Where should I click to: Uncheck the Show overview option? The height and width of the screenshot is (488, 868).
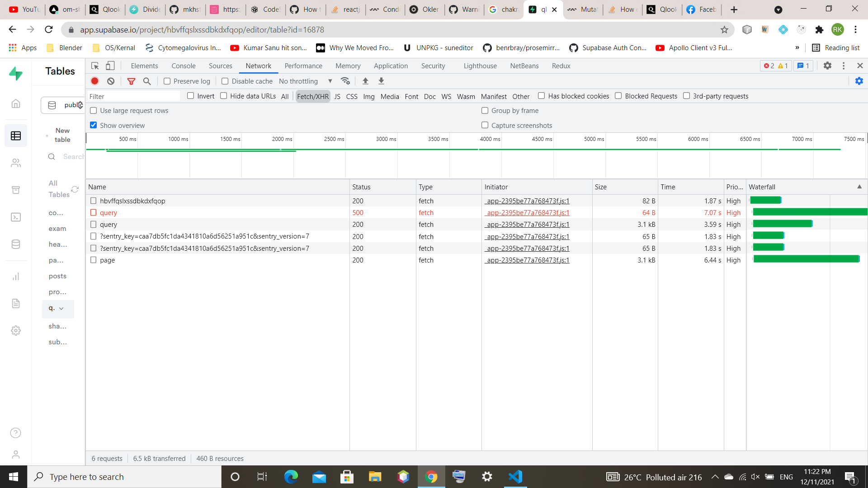(x=93, y=125)
